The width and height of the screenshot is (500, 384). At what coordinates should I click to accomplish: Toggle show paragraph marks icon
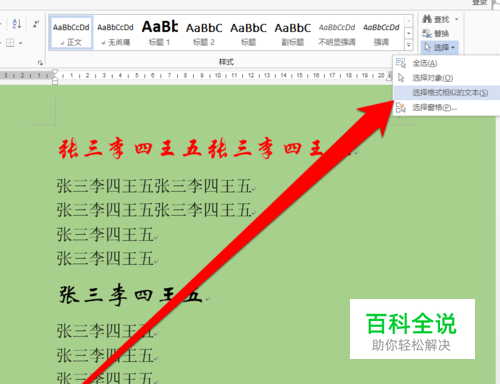click(36, 24)
